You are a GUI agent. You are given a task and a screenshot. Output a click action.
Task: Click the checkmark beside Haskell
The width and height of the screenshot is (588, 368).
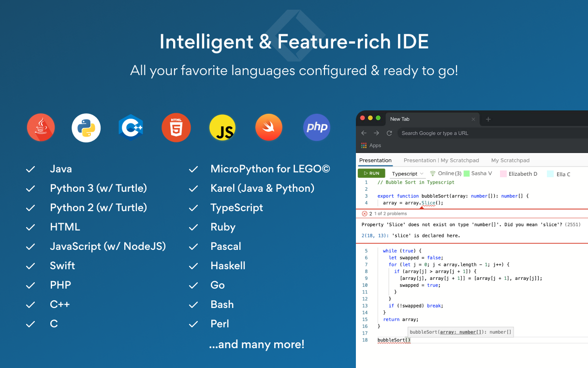click(x=193, y=266)
